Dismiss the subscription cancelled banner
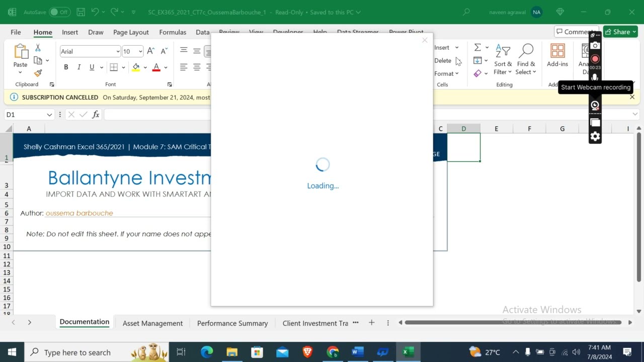644x362 pixels. pyautogui.click(x=632, y=97)
